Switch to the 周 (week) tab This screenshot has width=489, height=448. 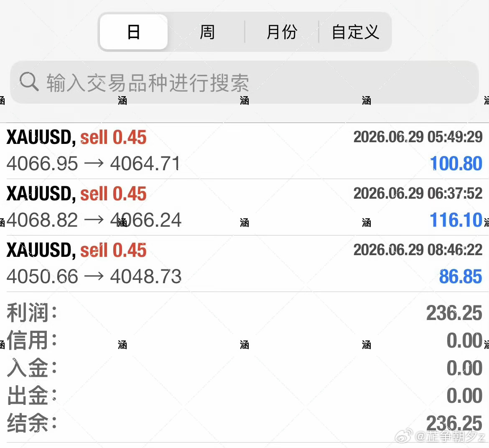pyautogui.click(x=207, y=32)
